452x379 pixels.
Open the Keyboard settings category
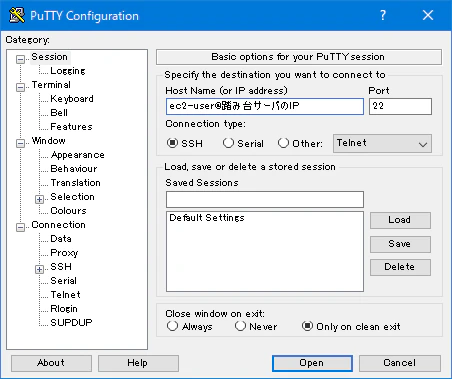pos(72,99)
